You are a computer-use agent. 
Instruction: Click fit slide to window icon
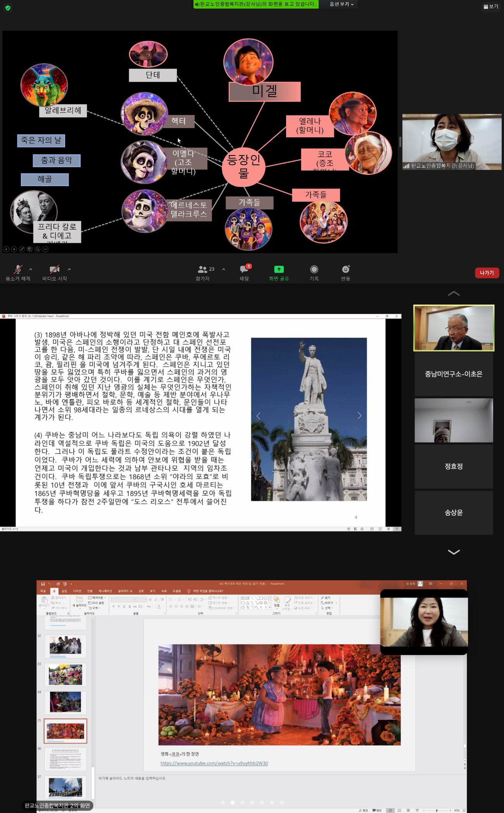(464, 810)
